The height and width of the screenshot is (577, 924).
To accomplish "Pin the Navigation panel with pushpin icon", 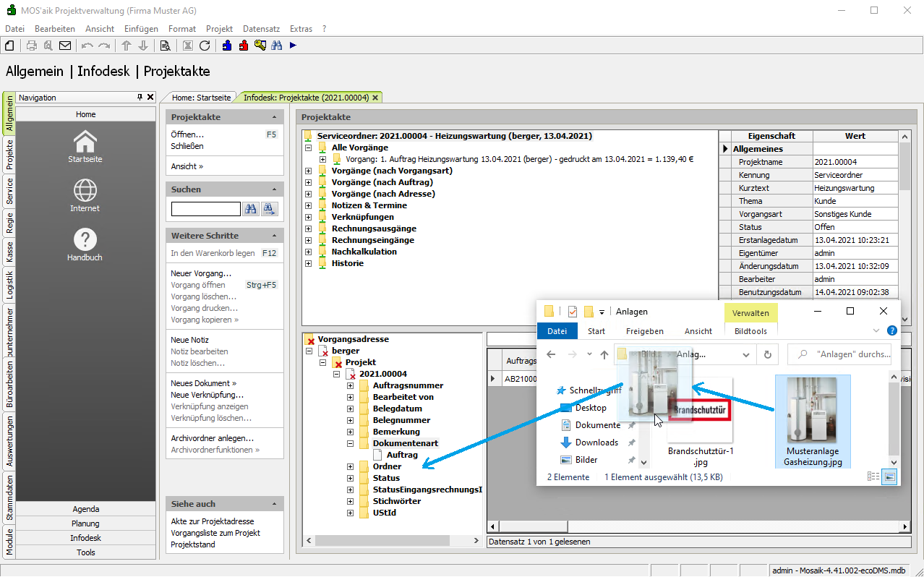I will click(x=140, y=97).
